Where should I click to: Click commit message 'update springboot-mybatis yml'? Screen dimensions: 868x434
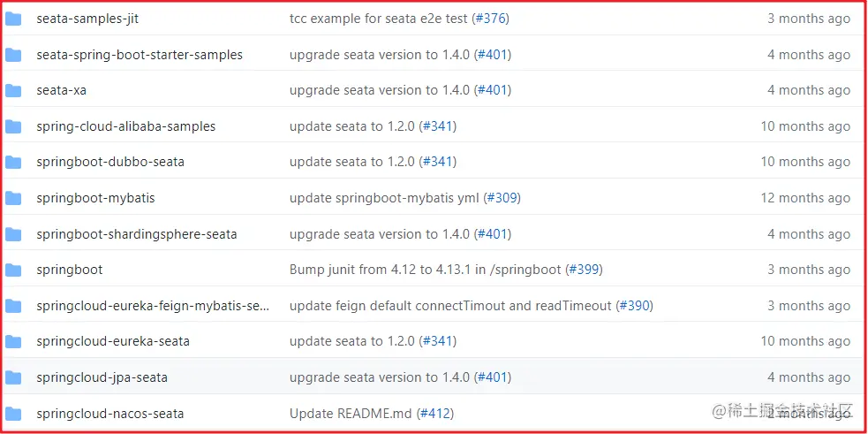point(384,198)
